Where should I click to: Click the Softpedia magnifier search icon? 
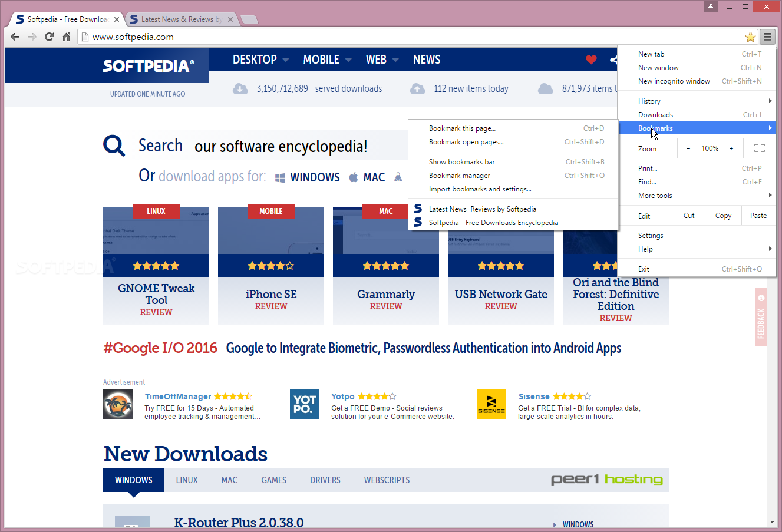tap(114, 146)
